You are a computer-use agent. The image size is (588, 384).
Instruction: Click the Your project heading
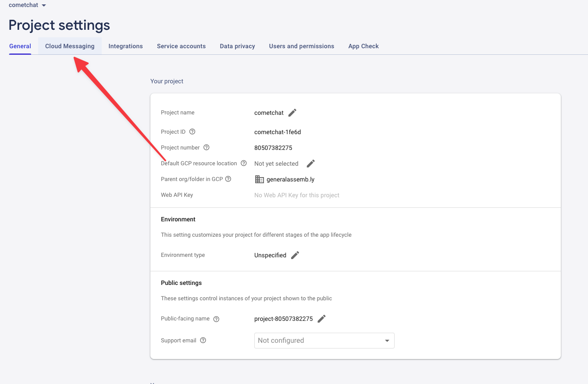[x=167, y=81]
